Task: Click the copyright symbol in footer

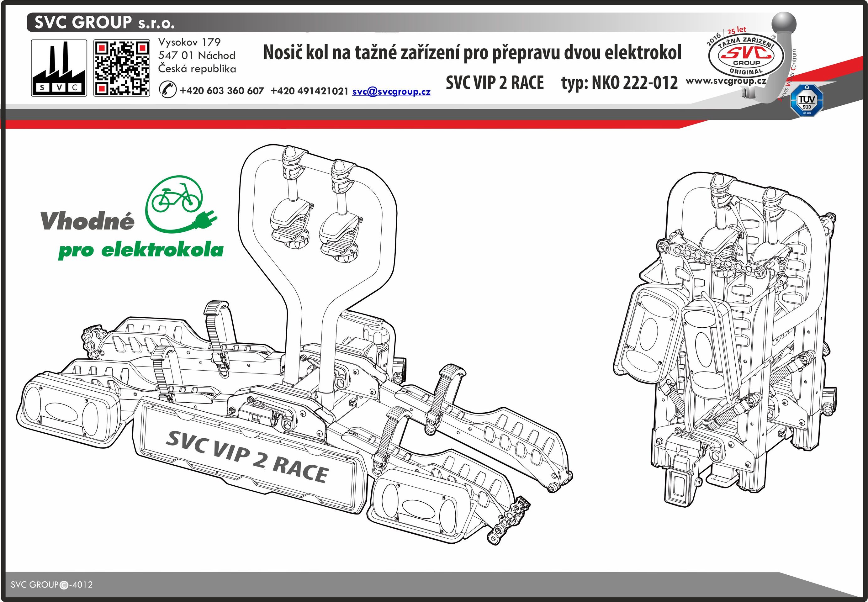Action: tap(64, 585)
